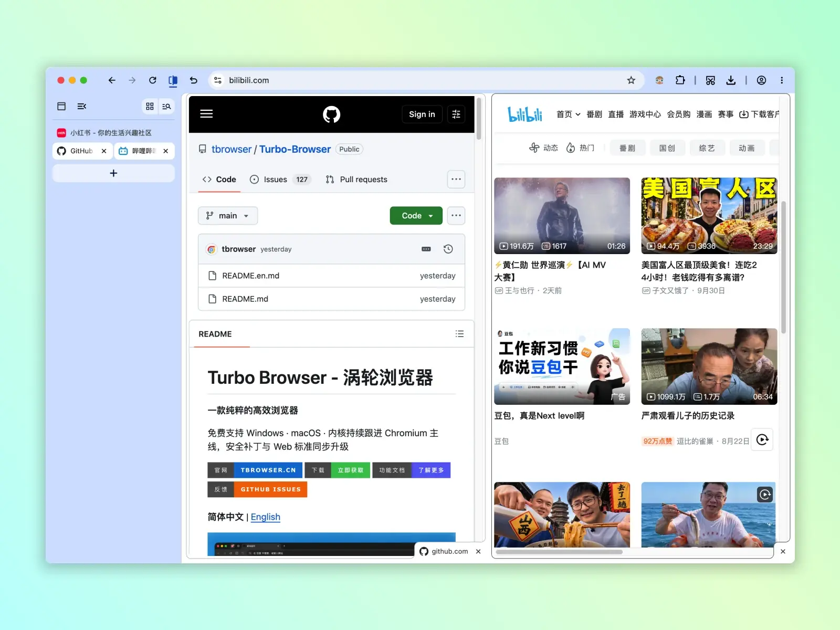Open the tab grid view icon
This screenshot has height=630, width=840.
click(x=150, y=106)
